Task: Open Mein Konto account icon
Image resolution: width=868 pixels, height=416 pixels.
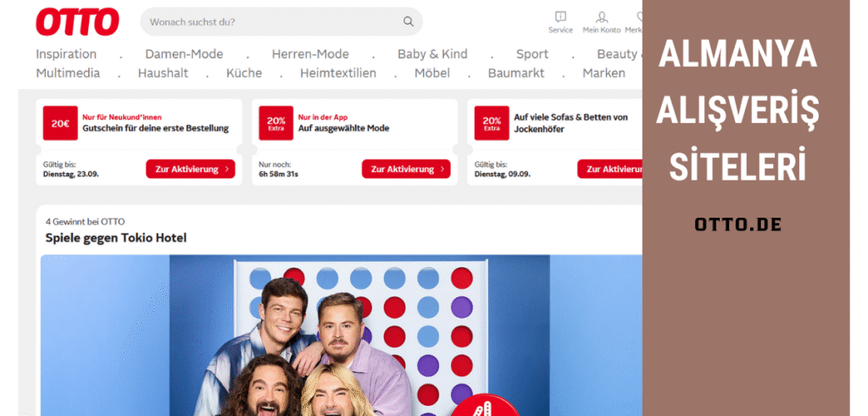Action: click(602, 17)
